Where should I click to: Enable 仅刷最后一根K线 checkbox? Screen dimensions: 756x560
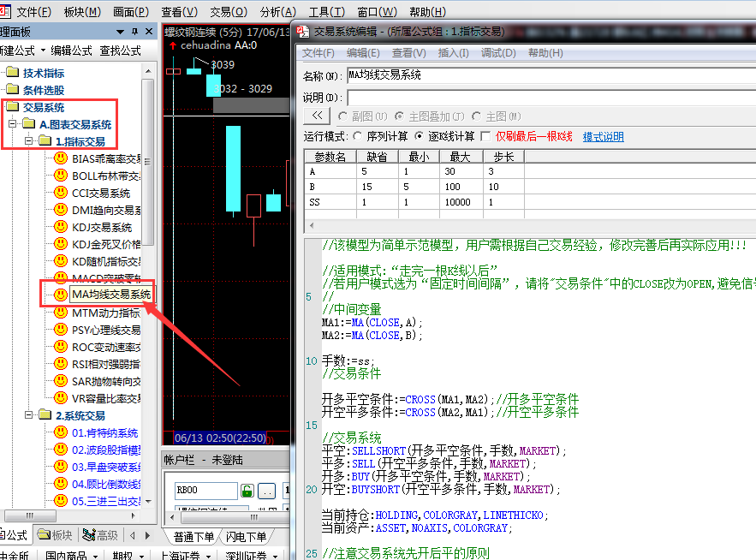tap(486, 136)
